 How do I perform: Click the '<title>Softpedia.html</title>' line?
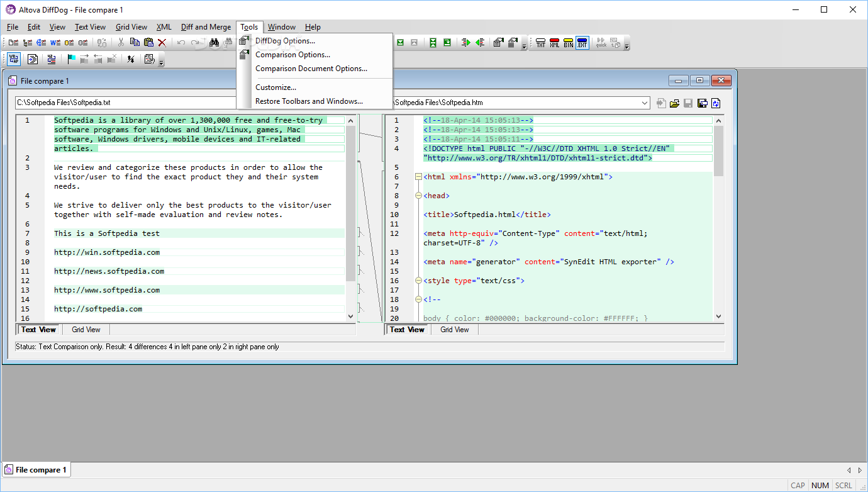(x=487, y=215)
